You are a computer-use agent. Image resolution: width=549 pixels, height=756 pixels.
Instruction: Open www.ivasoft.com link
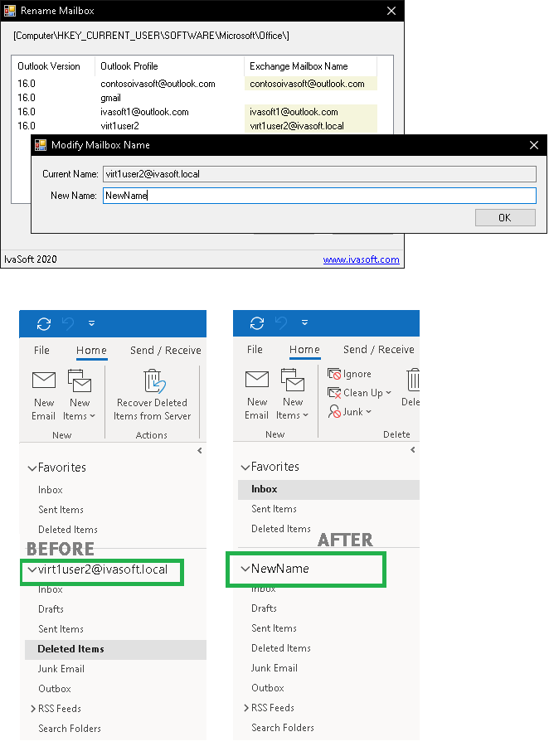362,259
